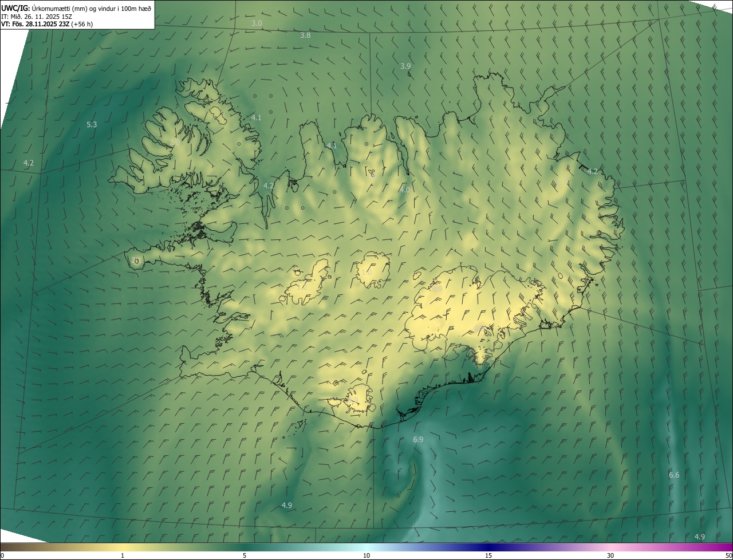733x560 pixels.
Task: Pick the dark navy color on the scale near 15
Action: 488,547
